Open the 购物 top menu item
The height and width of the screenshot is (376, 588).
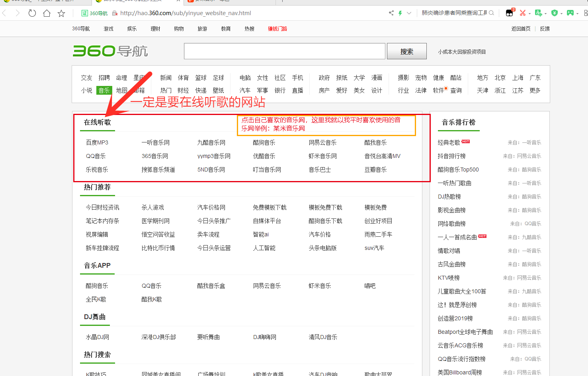[x=179, y=29]
